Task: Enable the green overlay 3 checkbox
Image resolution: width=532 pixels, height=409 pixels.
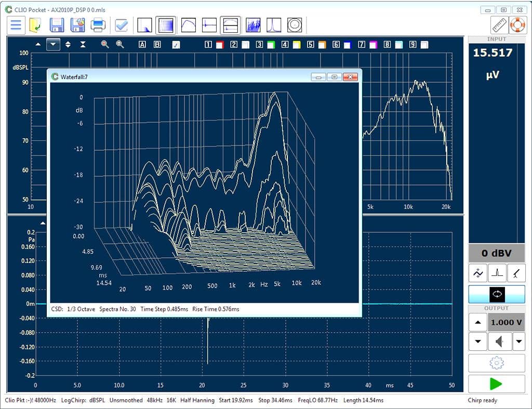Action: [271, 45]
